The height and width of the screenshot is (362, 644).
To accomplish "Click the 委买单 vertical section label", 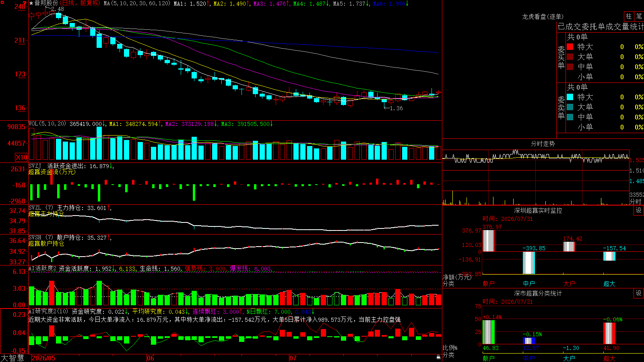I will pyautogui.click(x=561, y=57).
